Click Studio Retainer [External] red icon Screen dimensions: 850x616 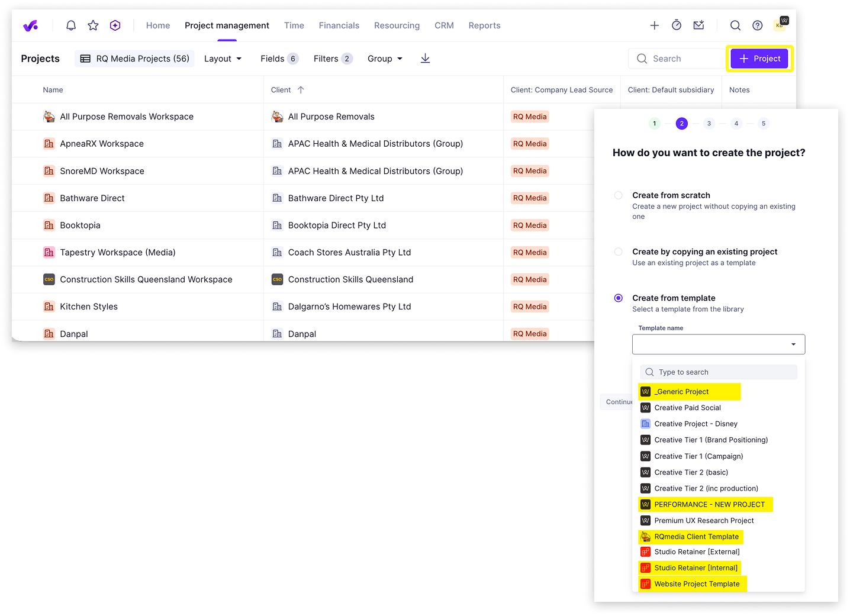(646, 552)
